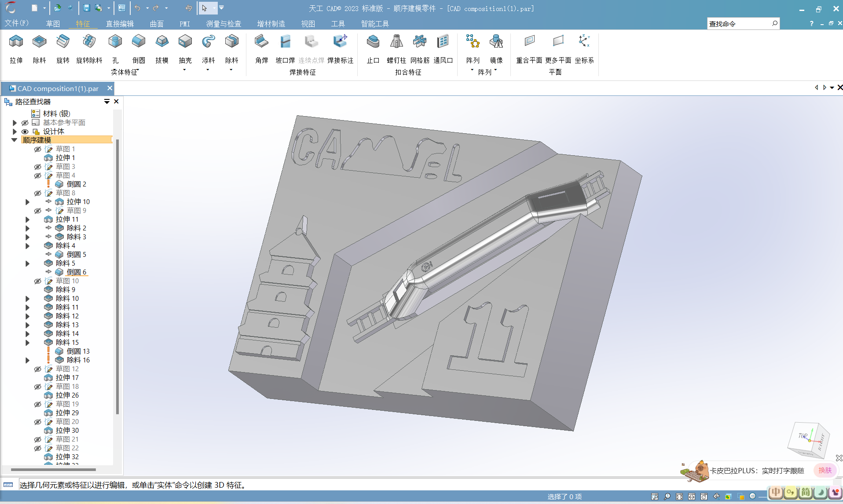
Task: Select the 拉伸 1 feature in tree
Action: [65, 158]
